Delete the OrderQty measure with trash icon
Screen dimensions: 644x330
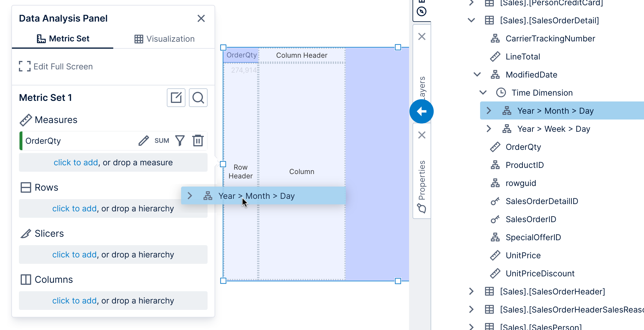(198, 141)
